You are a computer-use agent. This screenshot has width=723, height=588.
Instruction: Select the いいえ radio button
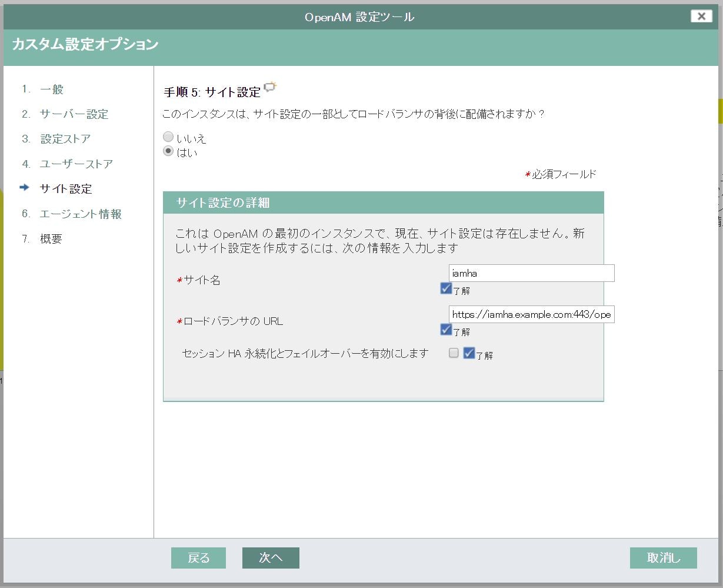click(x=168, y=137)
